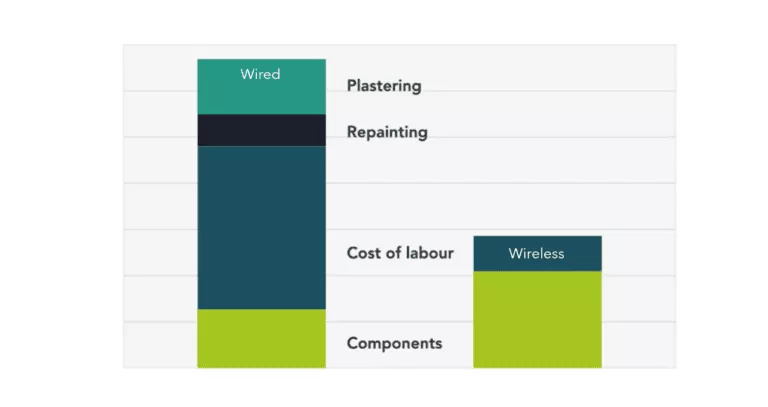Click the Wired bar's dark teal labour segment
This screenshot has height=407, width=768.
click(x=261, y=227)
